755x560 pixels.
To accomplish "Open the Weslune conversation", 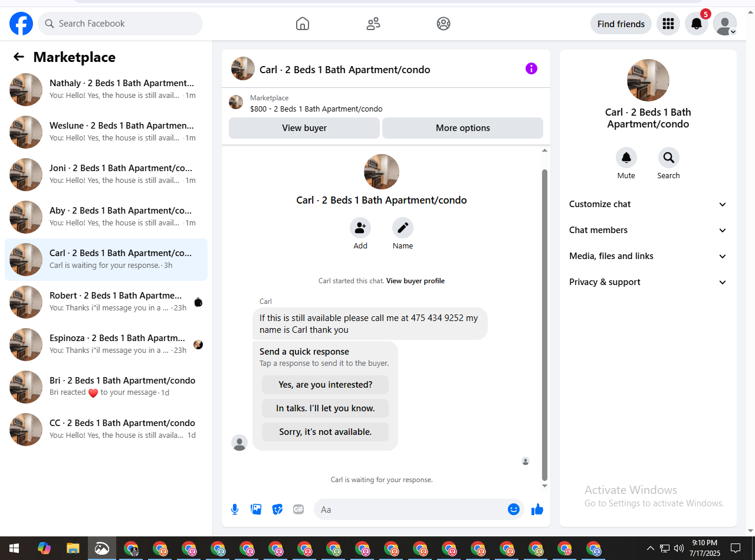I will point(106,132).
